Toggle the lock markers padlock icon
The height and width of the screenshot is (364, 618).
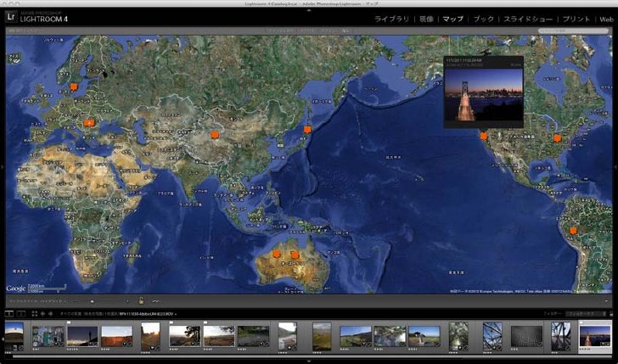[141, 301]
